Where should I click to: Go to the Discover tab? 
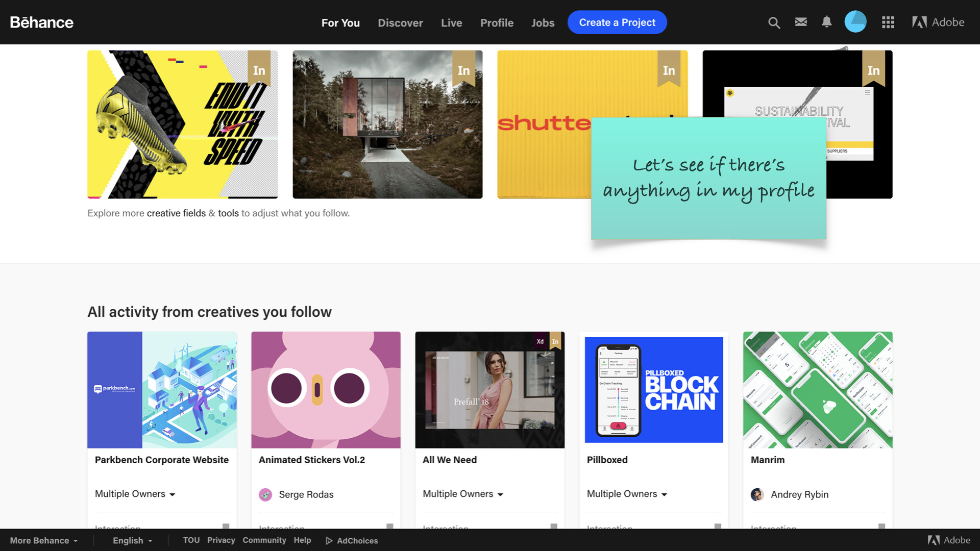400,23
